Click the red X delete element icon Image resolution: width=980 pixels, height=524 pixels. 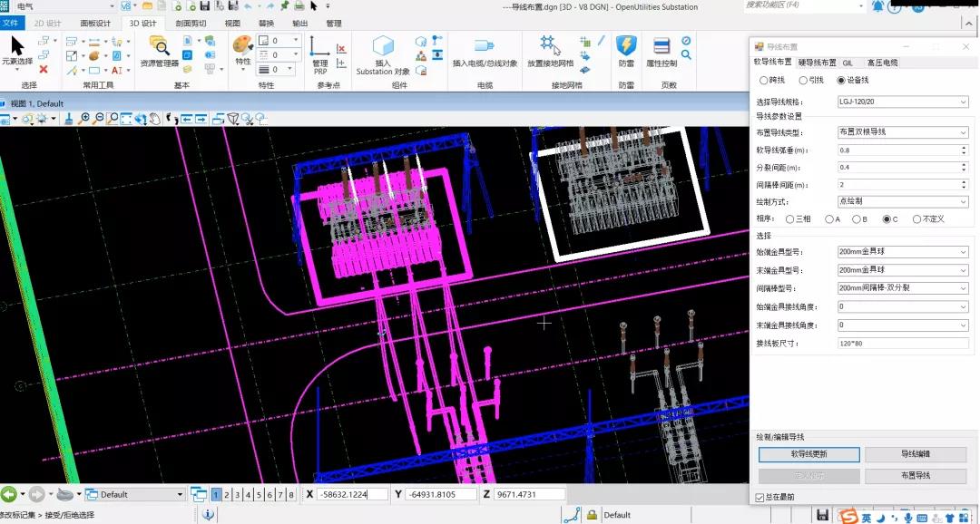tap(44, 69)
